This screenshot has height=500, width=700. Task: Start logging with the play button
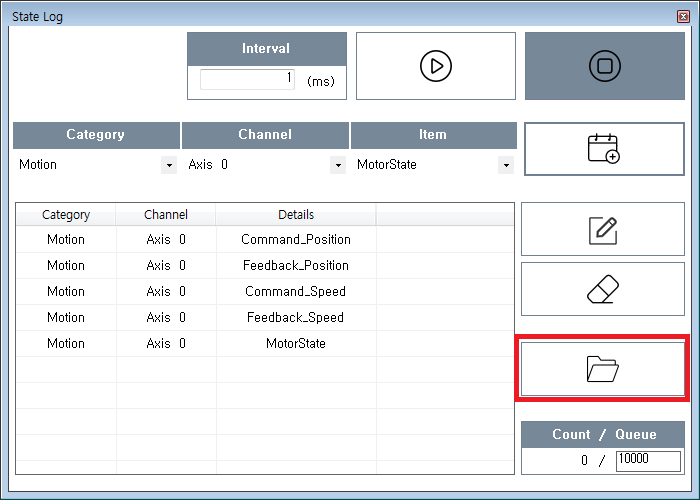(435, 66)
